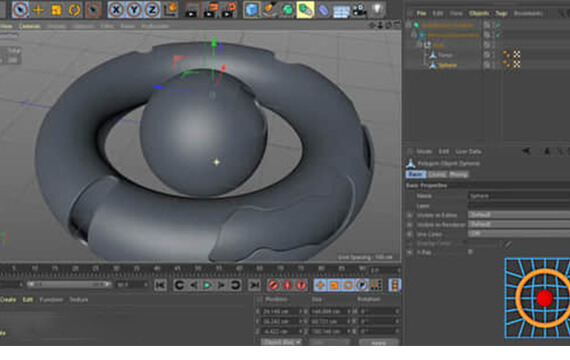The image size is (570, 360).
Task: Open the viewport View menu
Action: 7,26
